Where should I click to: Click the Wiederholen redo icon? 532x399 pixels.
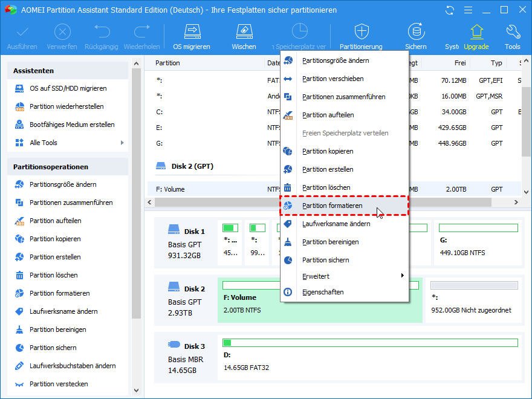tap(142, 32)
